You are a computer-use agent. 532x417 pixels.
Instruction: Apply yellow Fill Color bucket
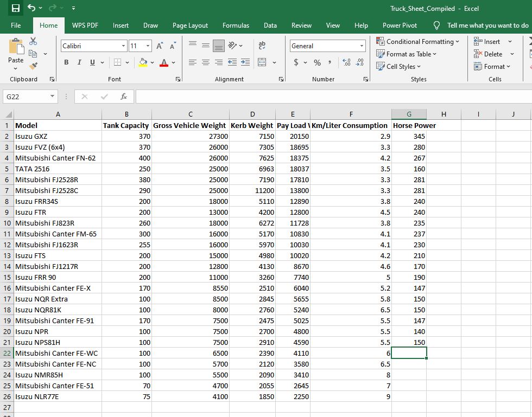click(143, 62)
